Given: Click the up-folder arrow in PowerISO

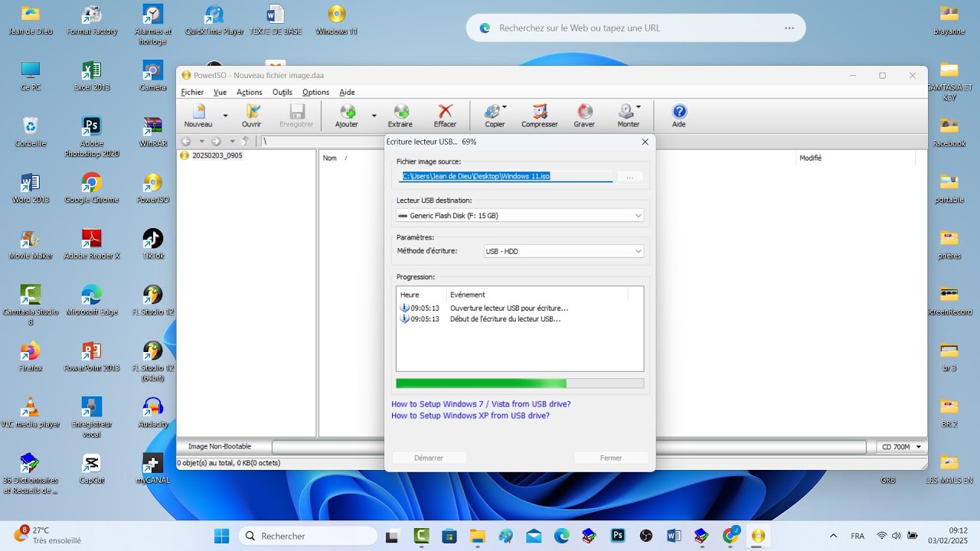Looking at the screenshot, I should coord(245,142).
